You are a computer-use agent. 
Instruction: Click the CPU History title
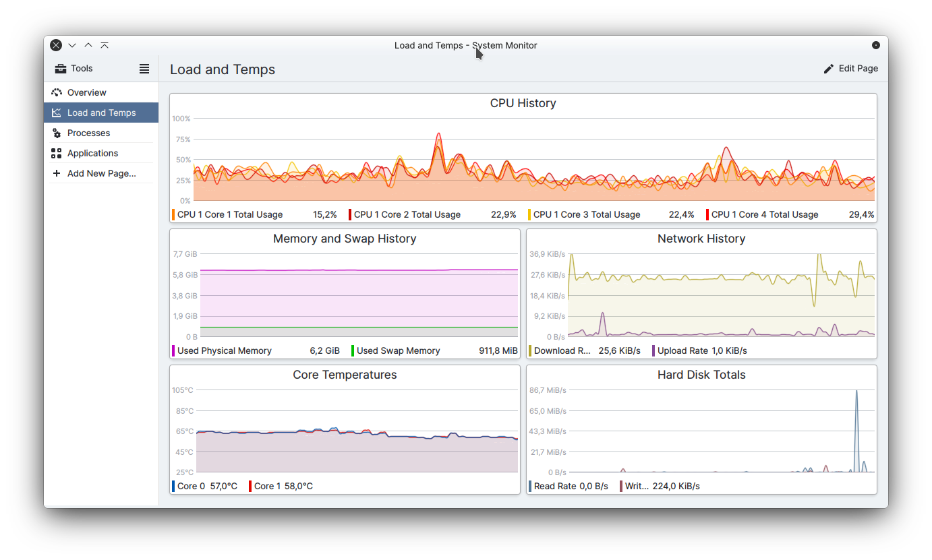pyautogui.click(x=523, y=103)
